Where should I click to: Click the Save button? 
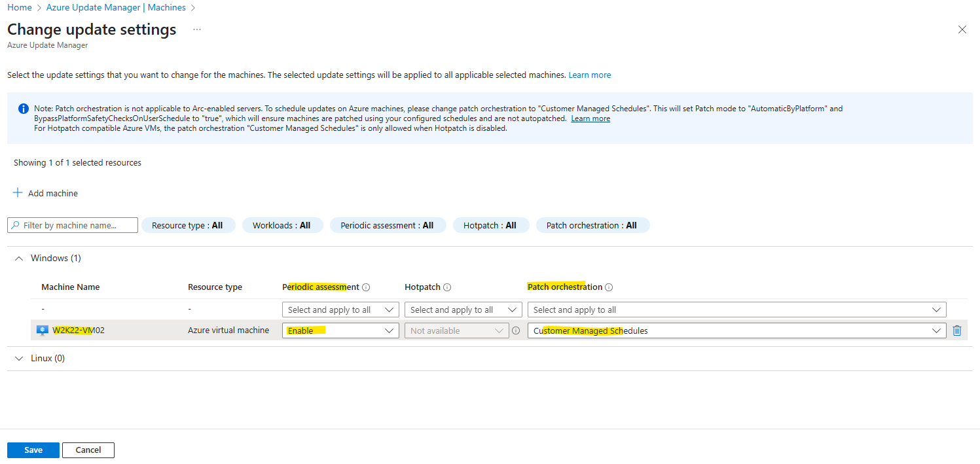tap(33, 450)
